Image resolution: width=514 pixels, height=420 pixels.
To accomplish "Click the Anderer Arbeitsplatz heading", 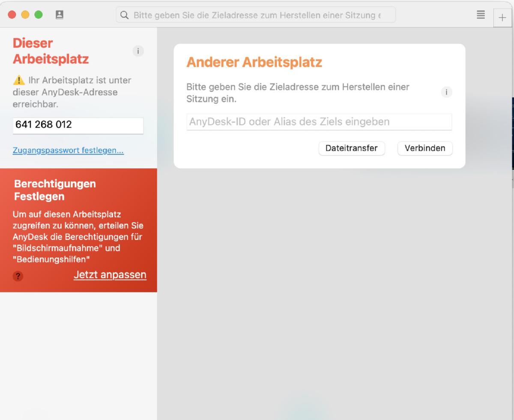I will [x=254, y=62].
